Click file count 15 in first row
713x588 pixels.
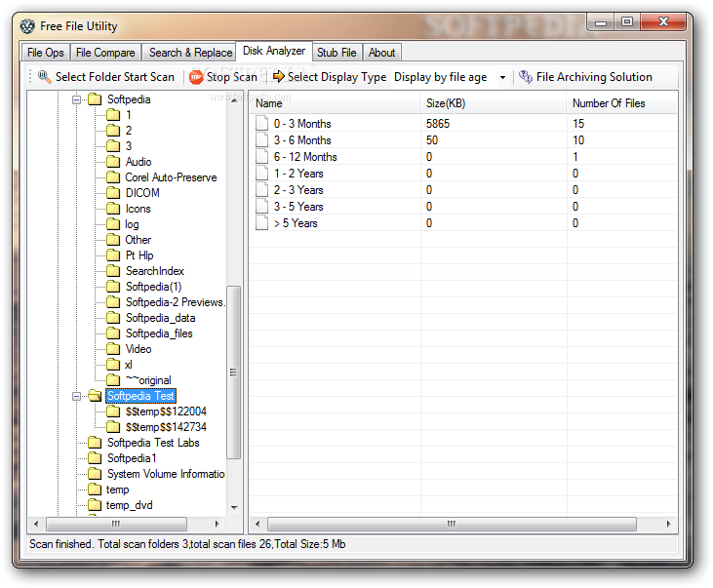click(578, 124)
